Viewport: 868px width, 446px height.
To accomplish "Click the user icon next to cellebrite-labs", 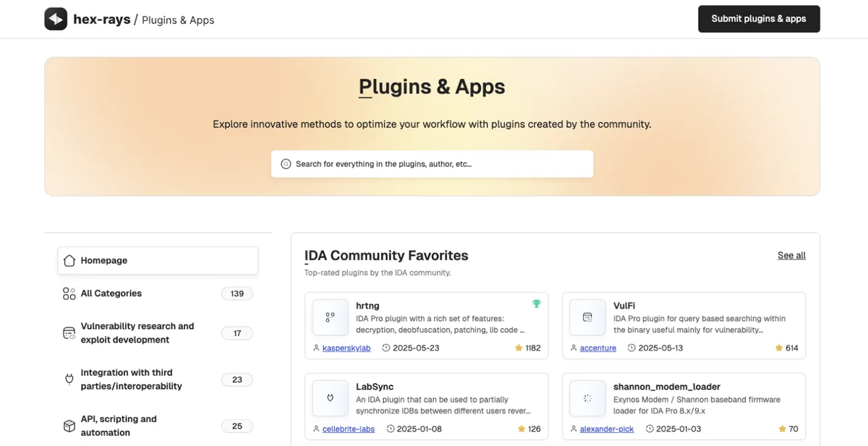I will click(316, 429).
